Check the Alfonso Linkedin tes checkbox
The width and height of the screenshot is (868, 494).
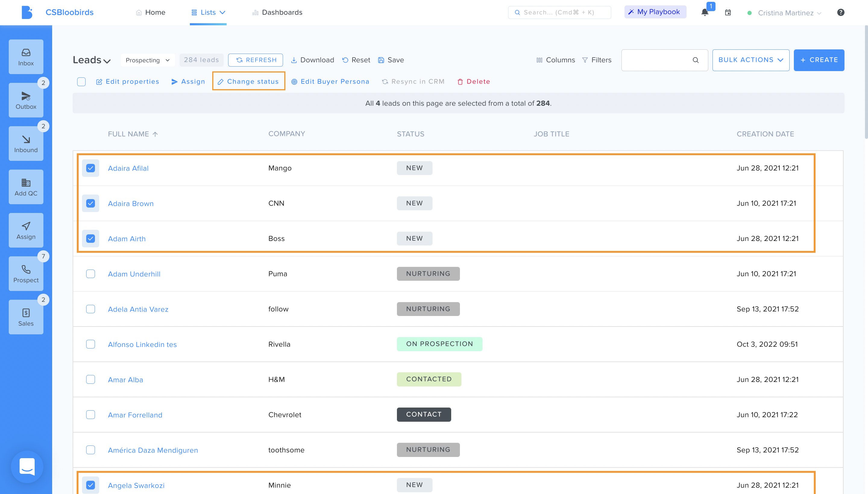[91, 344]
